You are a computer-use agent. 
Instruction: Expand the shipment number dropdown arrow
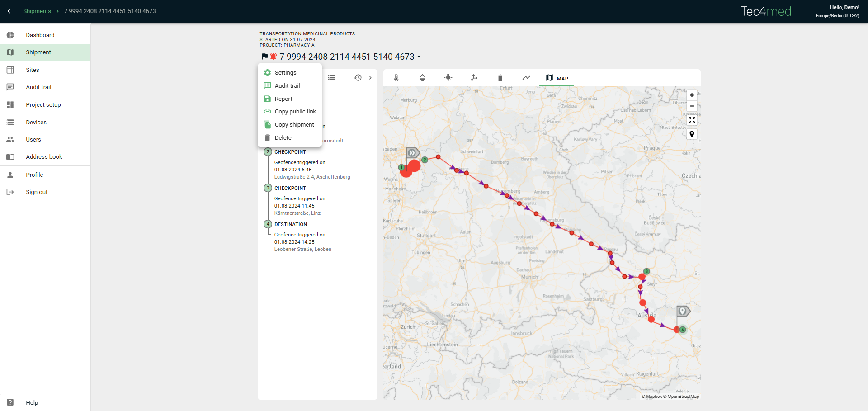[419, 57]
